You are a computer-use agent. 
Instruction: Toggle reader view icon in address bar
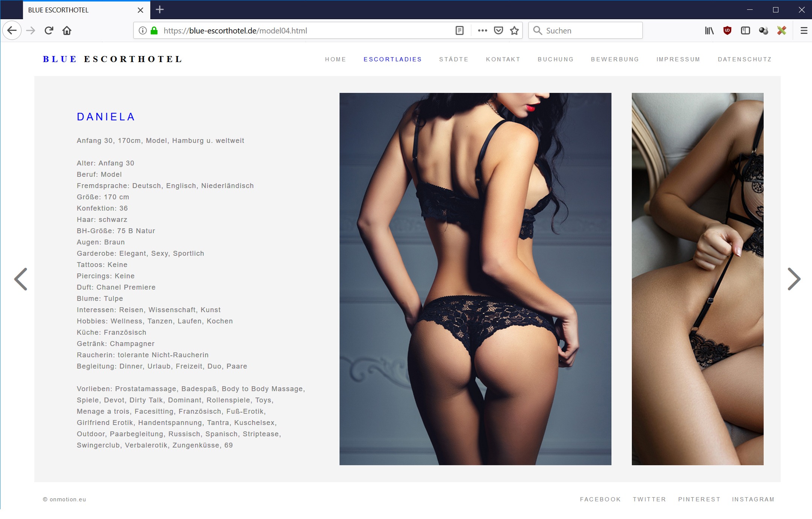coord(459,30)
